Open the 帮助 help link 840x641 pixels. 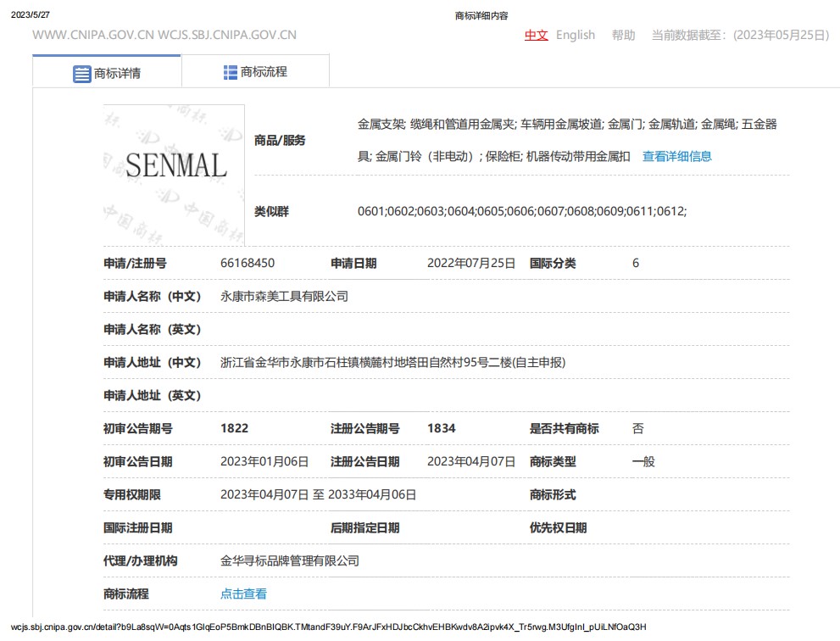(624, 36)
